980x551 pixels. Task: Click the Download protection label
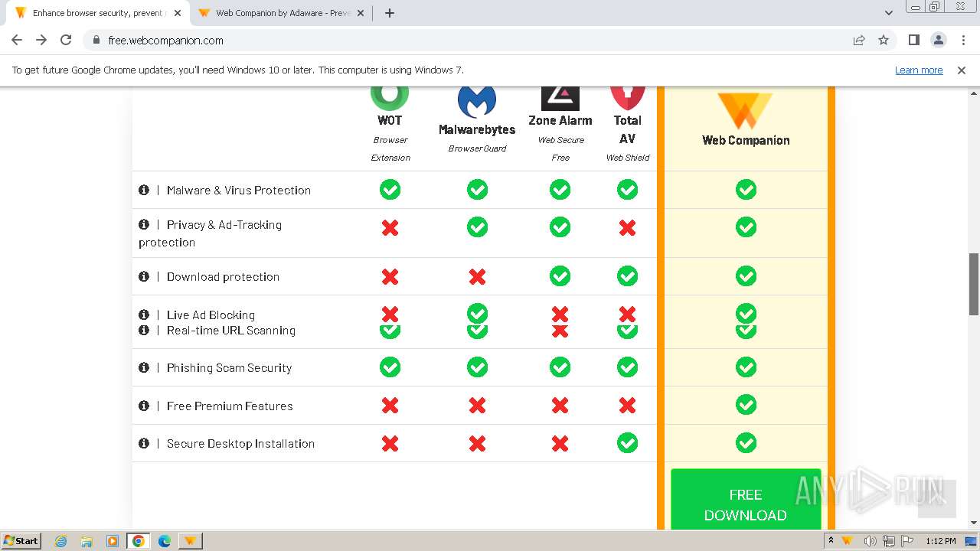[223, 276]
